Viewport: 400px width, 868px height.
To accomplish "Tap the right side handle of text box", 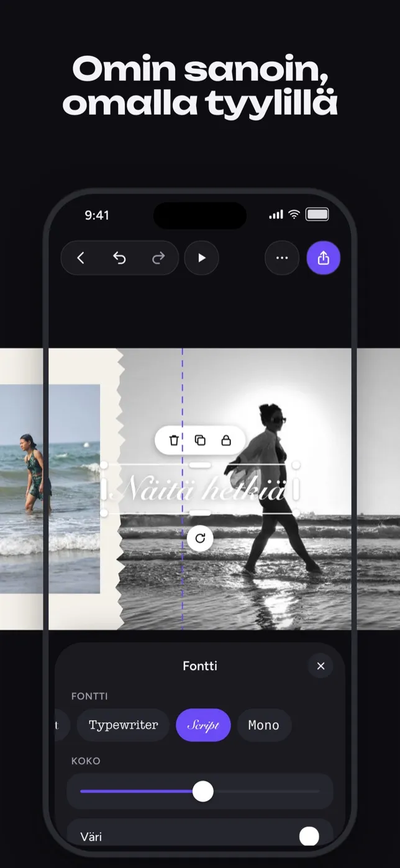I will coord(297,490).
